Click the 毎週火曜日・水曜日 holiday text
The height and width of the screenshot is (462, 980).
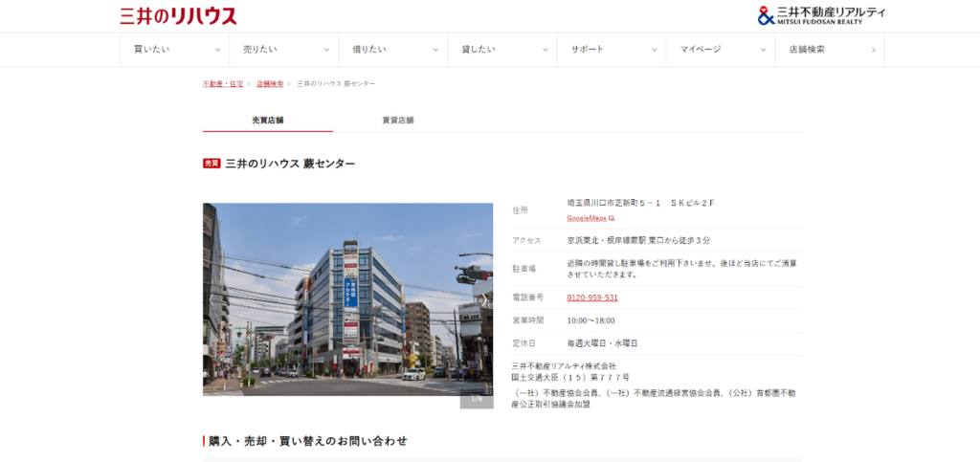(602, 343)
